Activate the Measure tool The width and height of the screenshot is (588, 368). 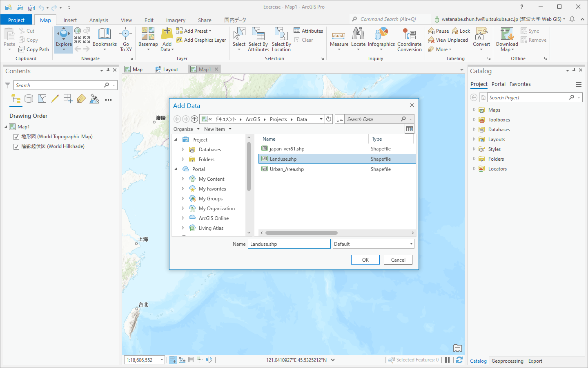(x=339, y=39)
